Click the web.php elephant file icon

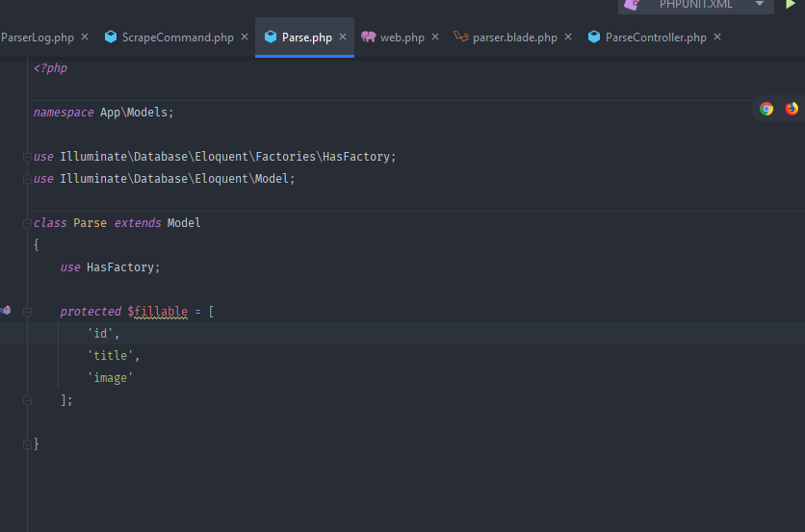tap(368, 37)
